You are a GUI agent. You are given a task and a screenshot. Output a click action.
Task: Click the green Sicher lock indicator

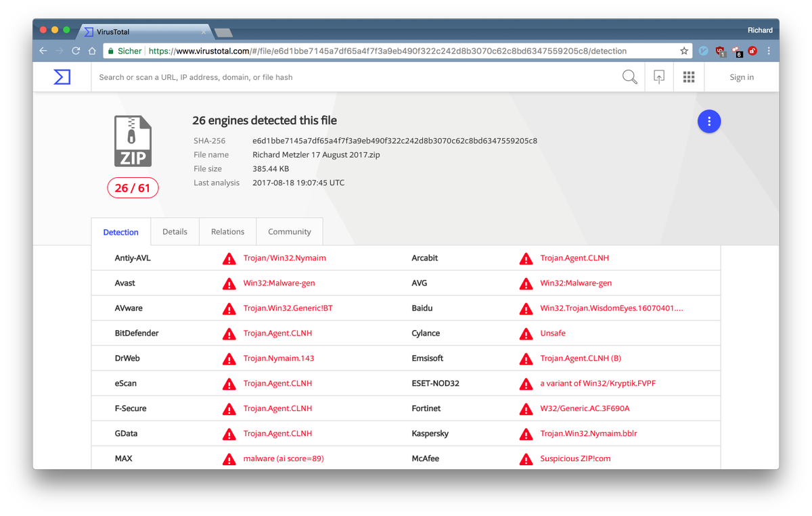[125, 51]
